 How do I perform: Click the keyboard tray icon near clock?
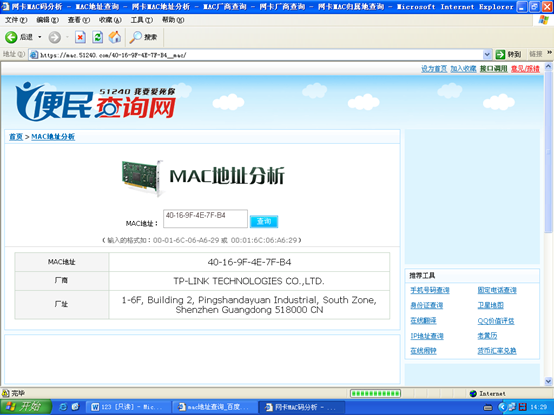[488, 408]
